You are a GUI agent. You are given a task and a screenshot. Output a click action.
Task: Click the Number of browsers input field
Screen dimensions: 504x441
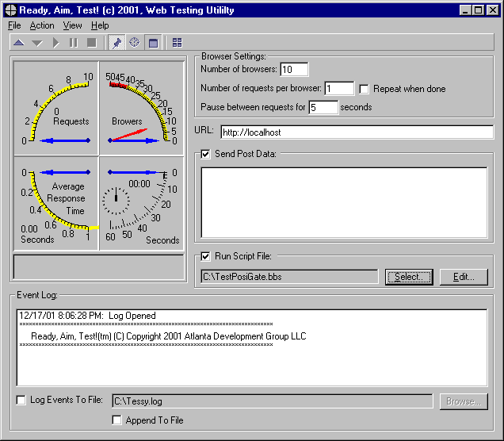click(294, 70)
